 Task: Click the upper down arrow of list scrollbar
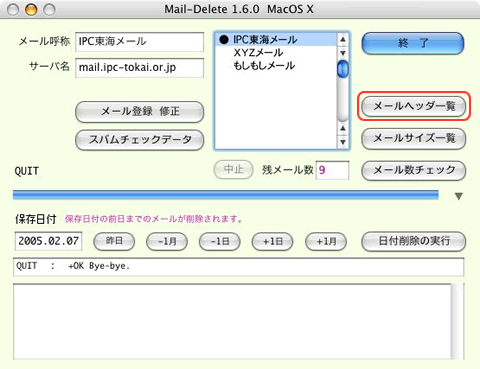[x=343, y=53]
